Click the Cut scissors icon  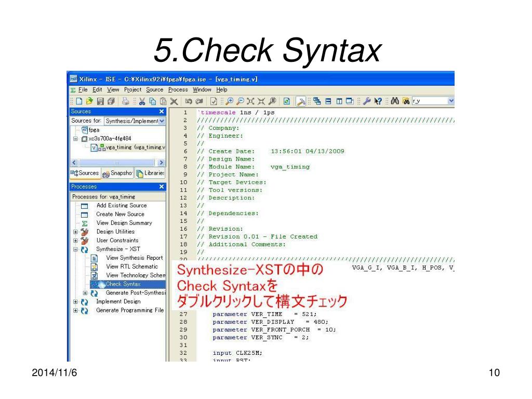tap(142, 101)
